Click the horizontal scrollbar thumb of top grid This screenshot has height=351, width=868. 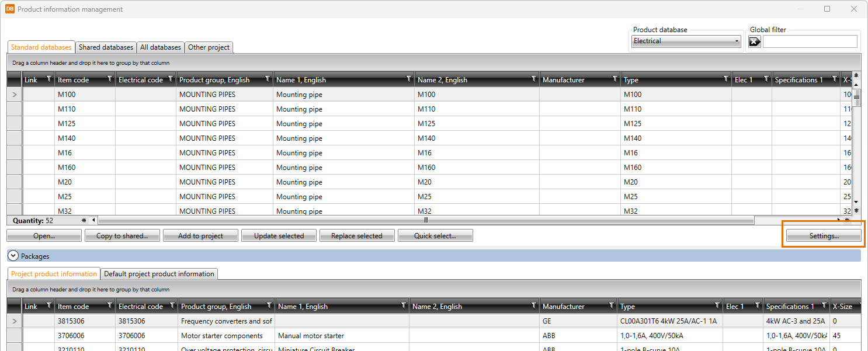[x=426, y=220]
